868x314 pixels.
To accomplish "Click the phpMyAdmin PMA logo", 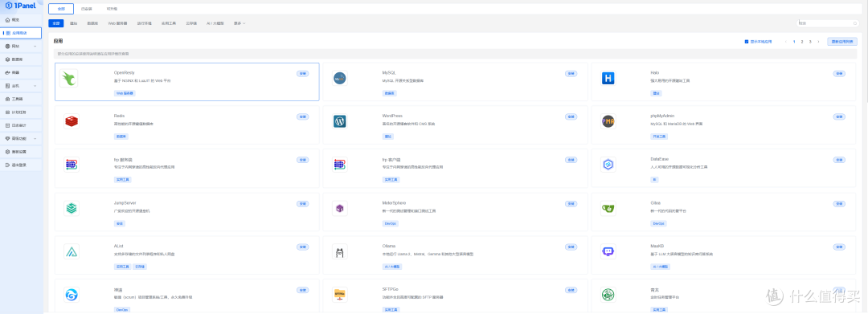I will coord(608,121).
